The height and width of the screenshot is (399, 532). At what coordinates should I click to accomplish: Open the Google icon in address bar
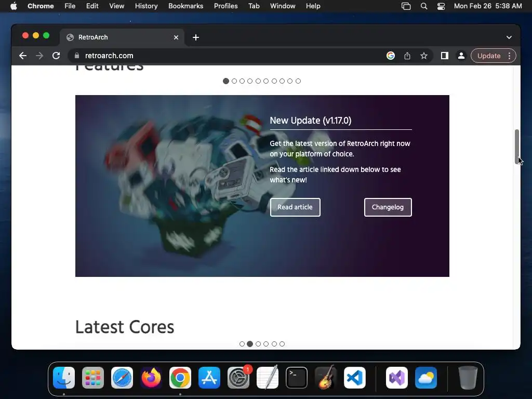click(391, 56)
